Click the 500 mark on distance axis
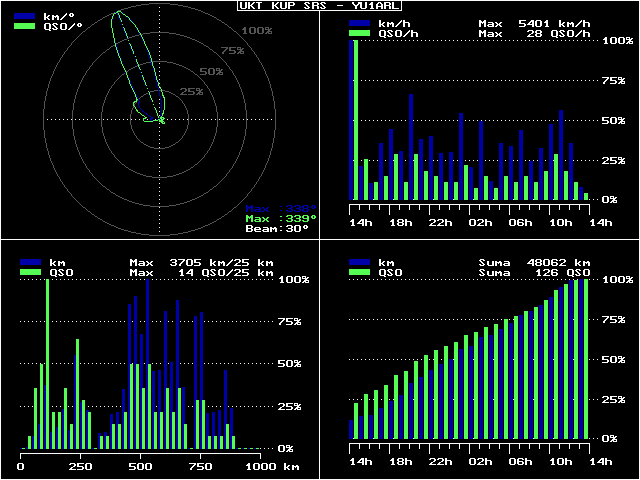The width and height of the screenshot is (640, 480). 141,466
